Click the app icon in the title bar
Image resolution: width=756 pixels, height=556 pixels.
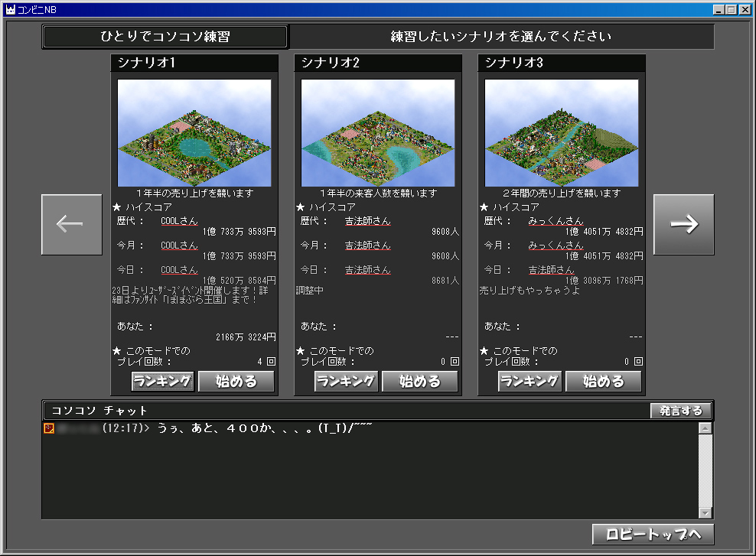coord(11,9)
